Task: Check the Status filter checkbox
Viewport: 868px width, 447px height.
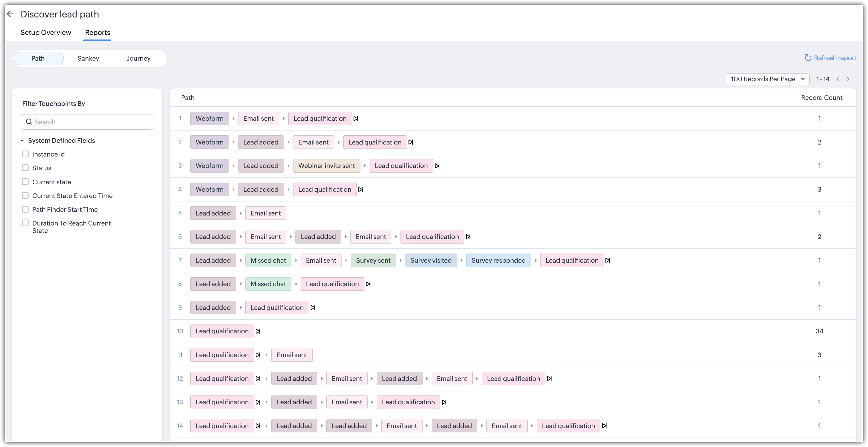Action: point(25,168)
